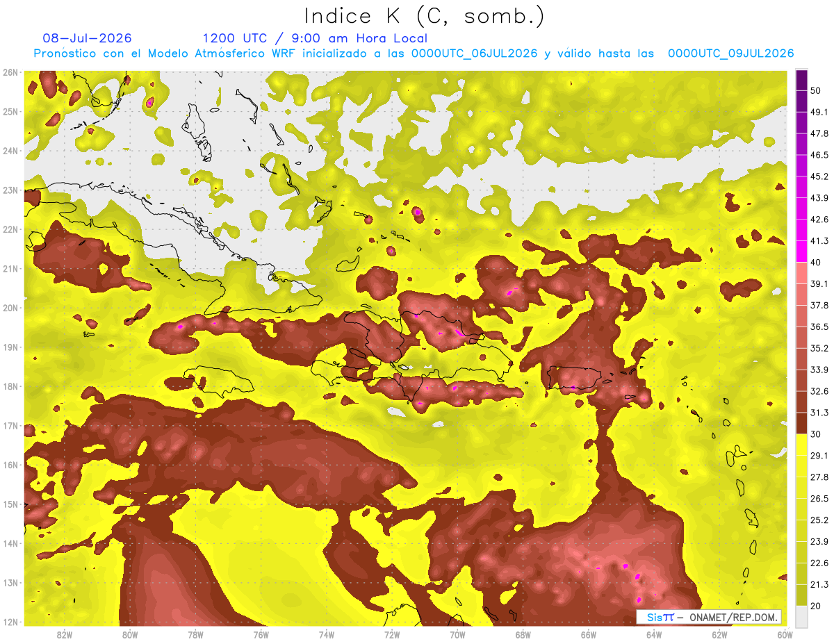Click the olive swatch between 20 and 21.3
Image resolution: width=834 pixels, height=644 pixels.
801,595
